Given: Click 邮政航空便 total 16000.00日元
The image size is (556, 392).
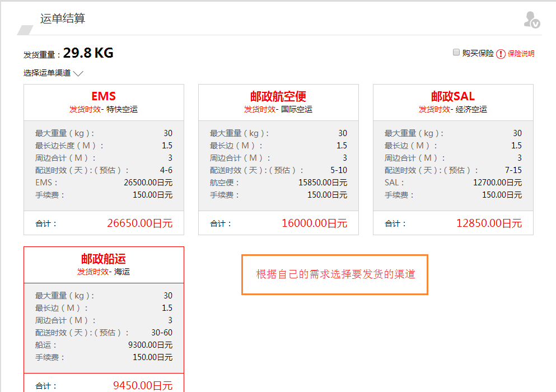Looking at the screenshot, I should click(x=314, y=223).
